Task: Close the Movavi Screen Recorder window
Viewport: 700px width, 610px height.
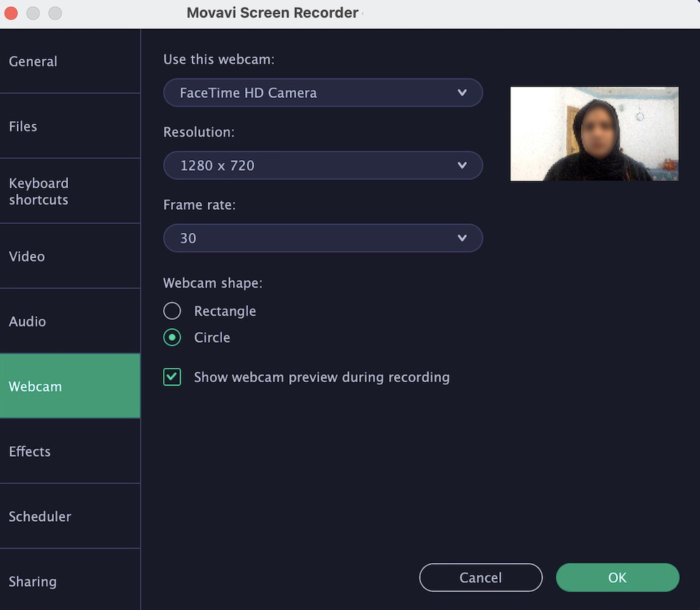Action: [x=10, y=13]
